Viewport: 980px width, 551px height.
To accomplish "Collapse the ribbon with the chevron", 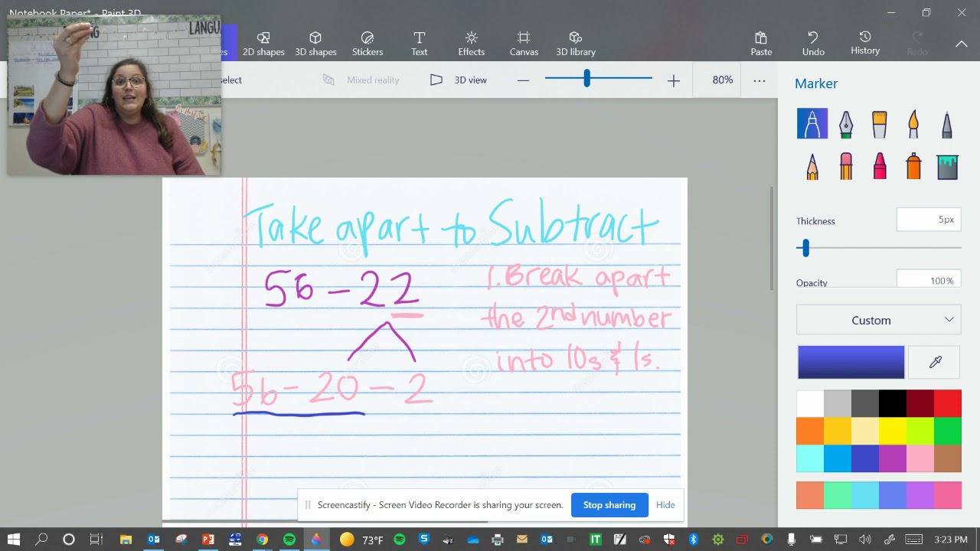I will point(961,44).
